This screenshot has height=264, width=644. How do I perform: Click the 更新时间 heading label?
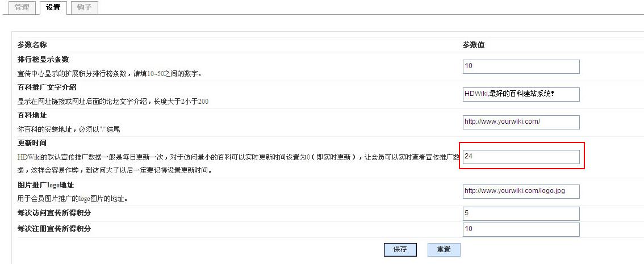click(x=32, y=143)
